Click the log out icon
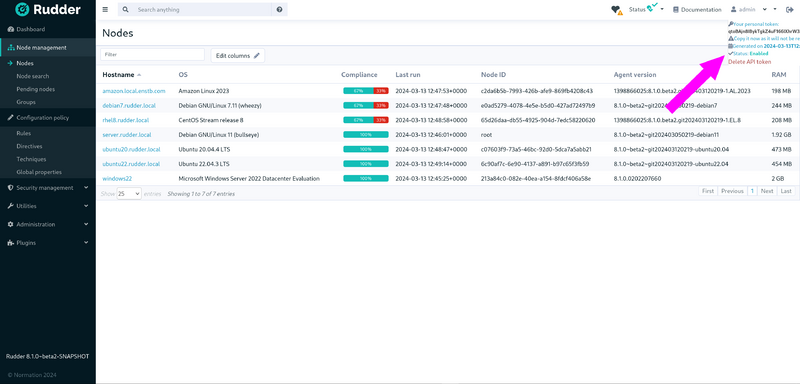800x384 pixels. tap(790, 10)
